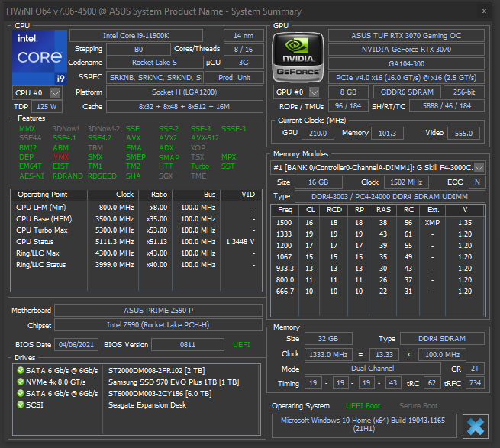Click the ST2000DM008 SATA drive status icon
Screen dimensions: 500x448
21,370
